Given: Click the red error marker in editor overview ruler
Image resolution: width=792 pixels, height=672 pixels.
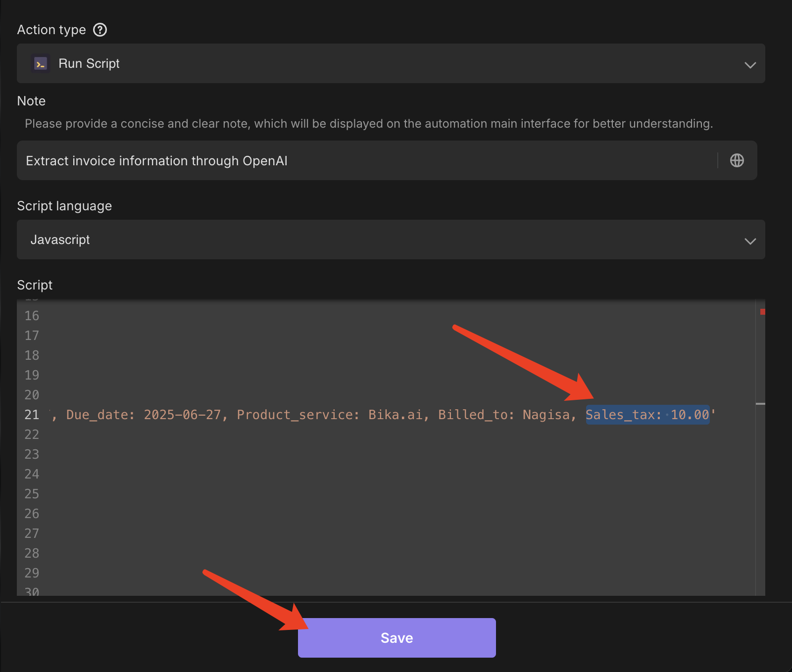Looking at the screenshot, I should pyautogui.click(x=763, y=311).
